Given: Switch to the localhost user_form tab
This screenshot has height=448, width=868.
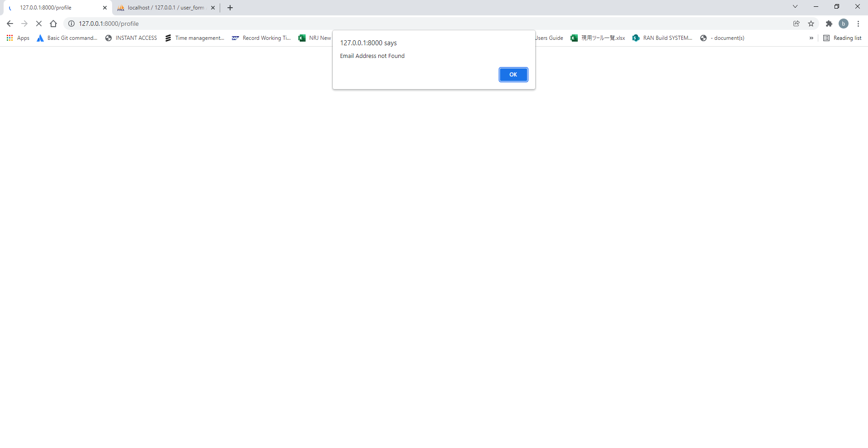Looking at the screenshot, I should click(163, 8).
